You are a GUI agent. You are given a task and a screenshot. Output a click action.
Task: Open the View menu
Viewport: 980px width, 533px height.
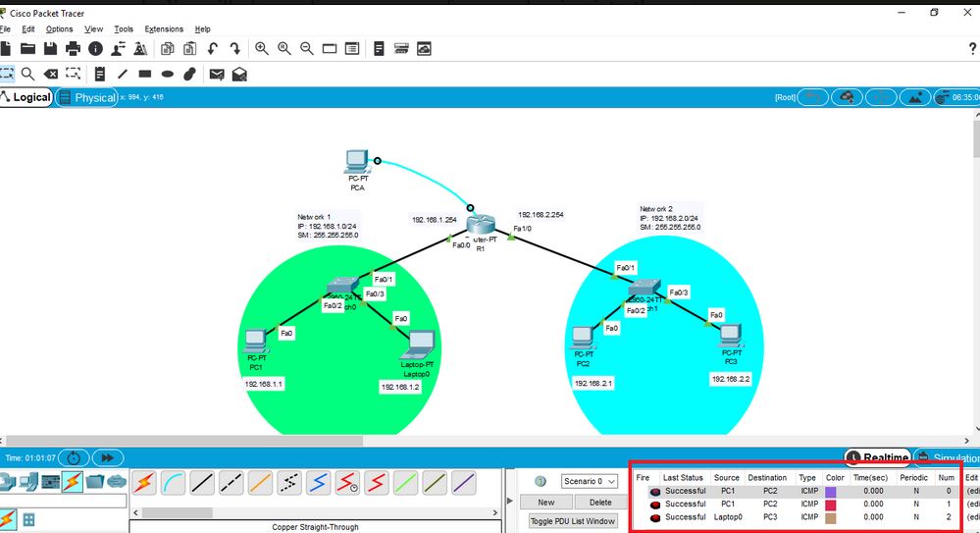pyautogui.click(x=94, y=28)
